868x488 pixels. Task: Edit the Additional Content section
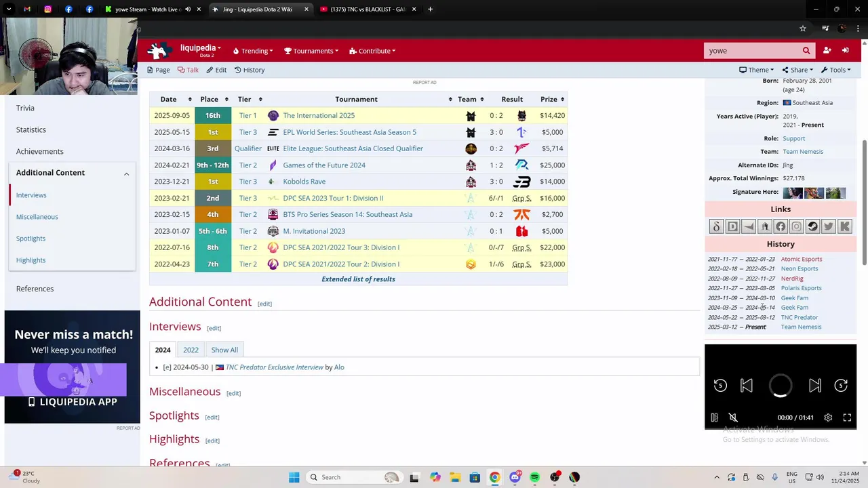pyautogui.click(x=264, y=304)
